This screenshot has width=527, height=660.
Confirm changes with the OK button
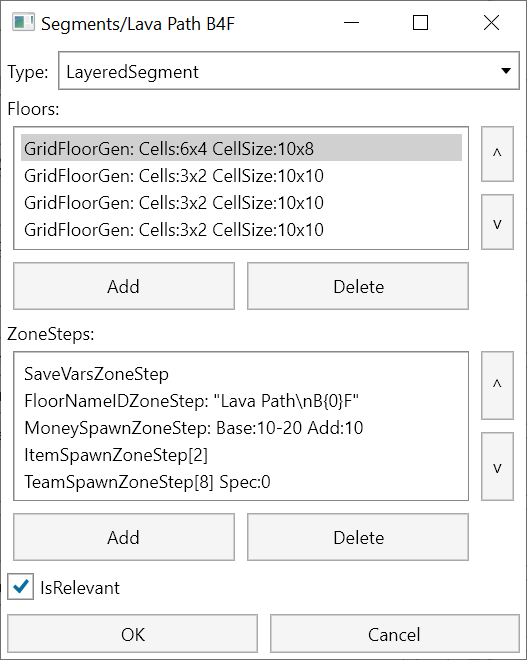132,634
